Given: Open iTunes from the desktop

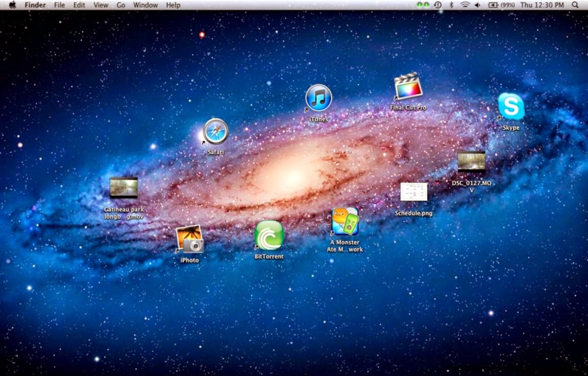Looking at the screenshot, I should pos(318,97).
